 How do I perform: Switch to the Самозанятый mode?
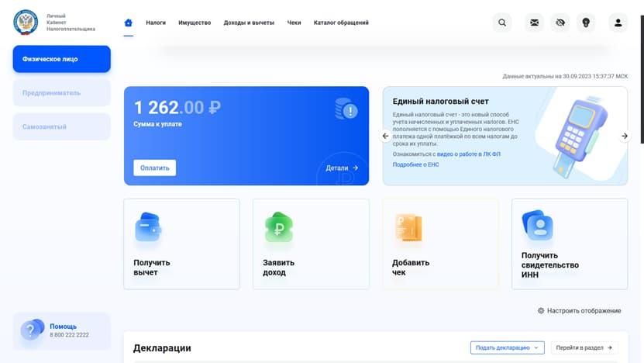61,126
